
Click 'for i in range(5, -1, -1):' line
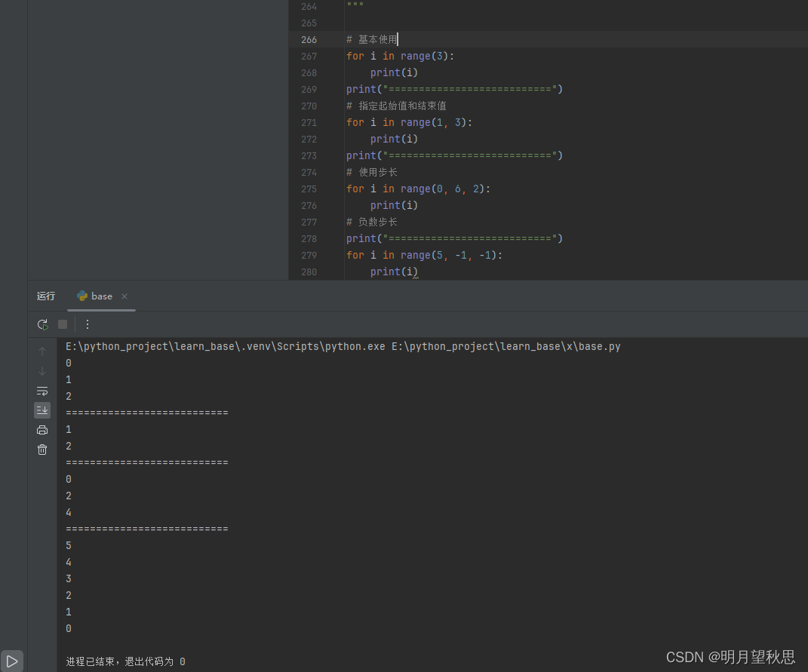tap(424, 256)
